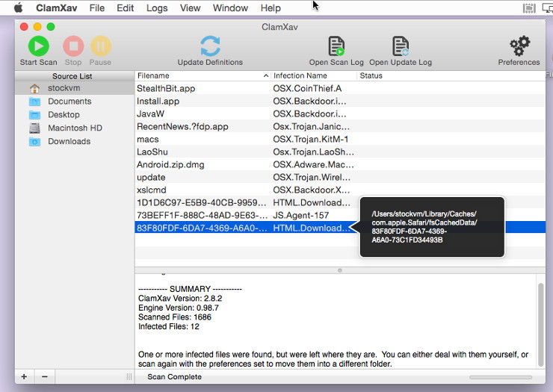This screenshot has width=553, height=392.
Task: Click the JS.Agent-157 infection name
Action: coord(301,215)
